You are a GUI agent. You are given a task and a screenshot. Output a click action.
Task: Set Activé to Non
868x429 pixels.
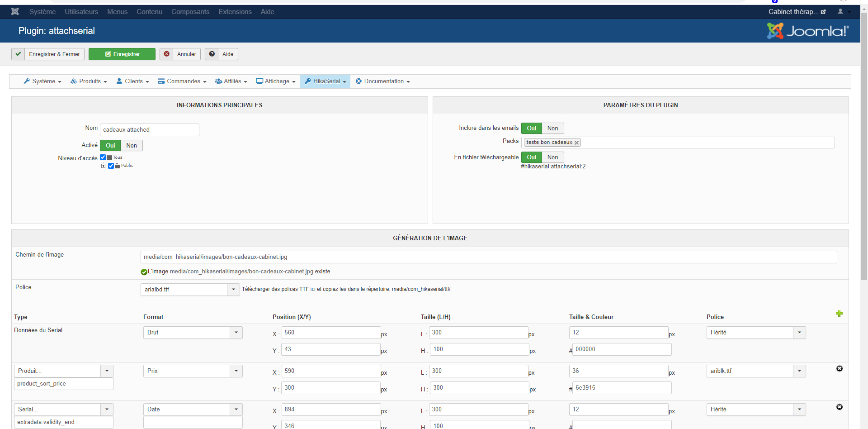coord(132,146)
